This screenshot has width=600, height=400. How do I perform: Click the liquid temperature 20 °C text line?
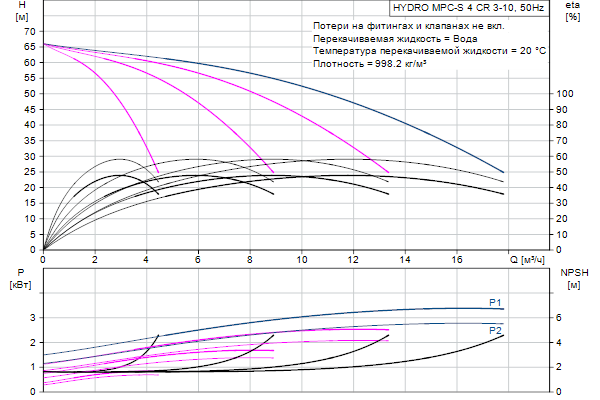426,50
